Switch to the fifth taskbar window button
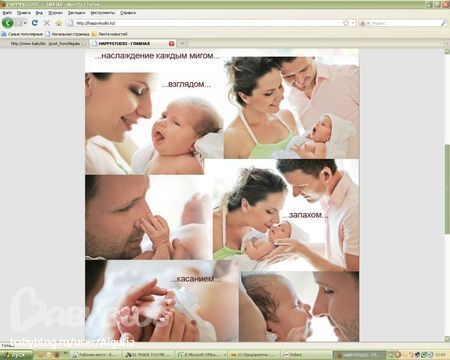 pos(306,355)
